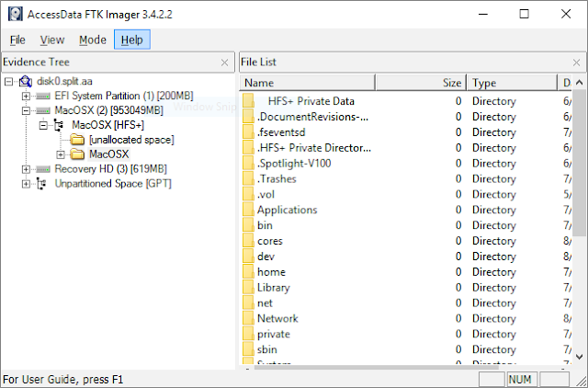The height and width of the screenshot is (388, 588).
Task: Click the MacOSX [HFS+] volume icon
Action: tap(61, 125)
